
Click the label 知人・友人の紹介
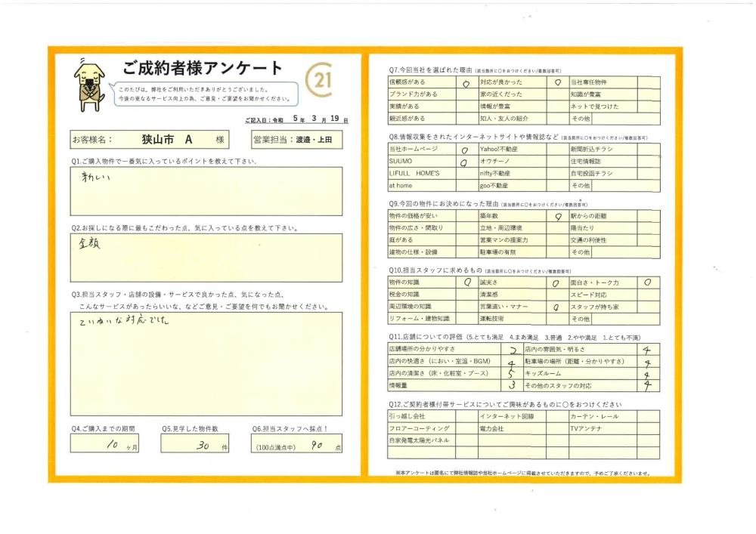503,119
